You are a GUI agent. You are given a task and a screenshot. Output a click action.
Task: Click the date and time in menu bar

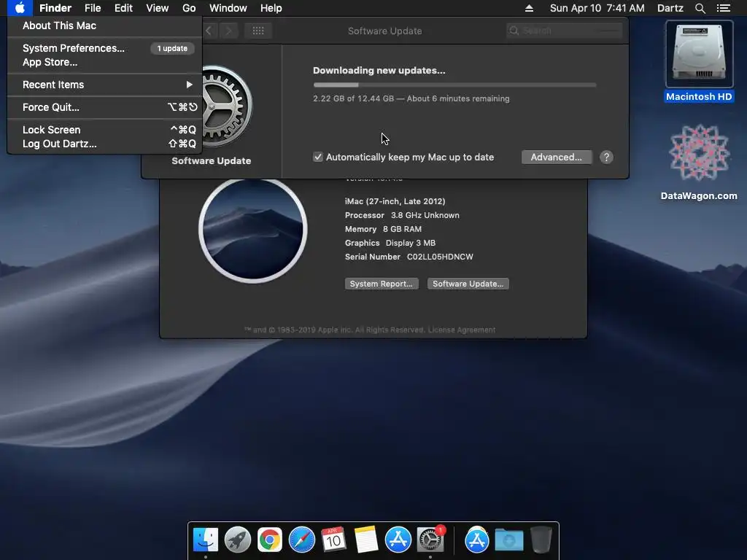(x=597, y=8)
